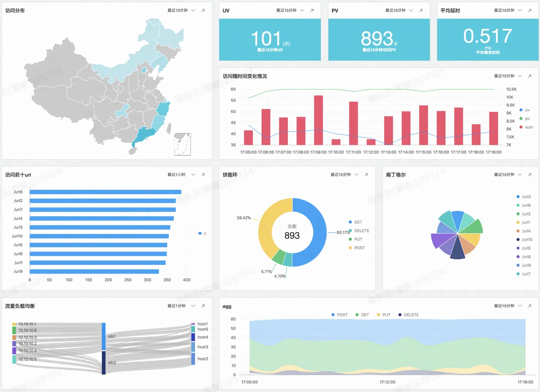Viewport: 540px width, 392px height.
Task: Toggle pv series in time chart legend
Action: point(525,119)
